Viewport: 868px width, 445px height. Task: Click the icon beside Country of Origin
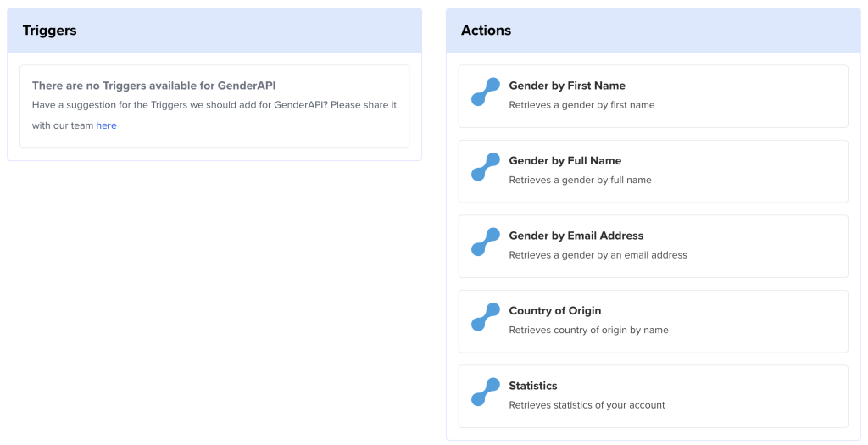tap(486, 317)
